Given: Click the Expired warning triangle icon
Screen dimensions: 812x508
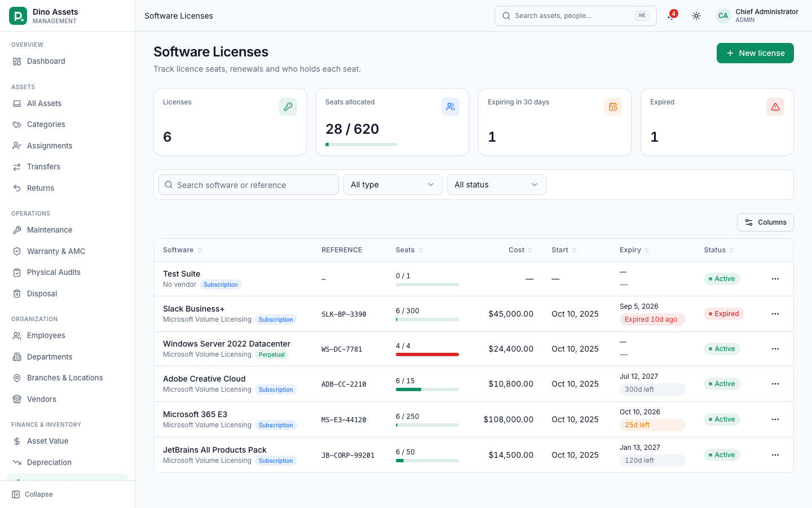Looking at the screenshot, I should [775, 107].
